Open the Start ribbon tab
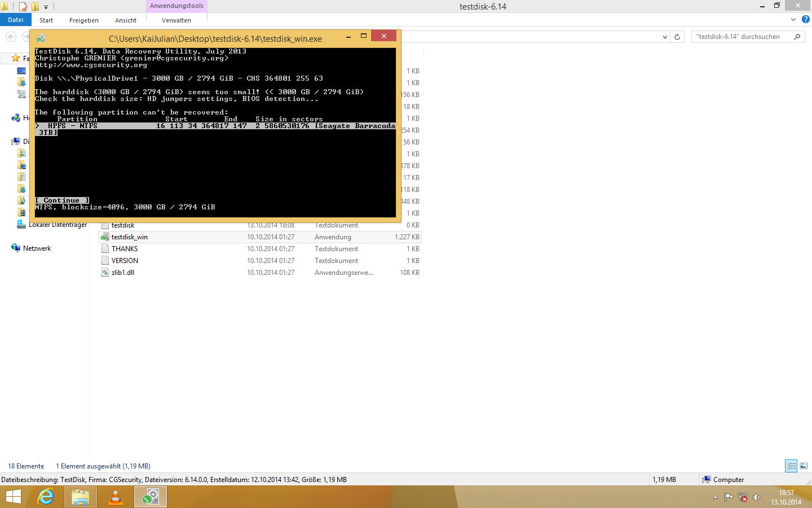The height and width of the screenshot is (508, 812). pos(46,20)
